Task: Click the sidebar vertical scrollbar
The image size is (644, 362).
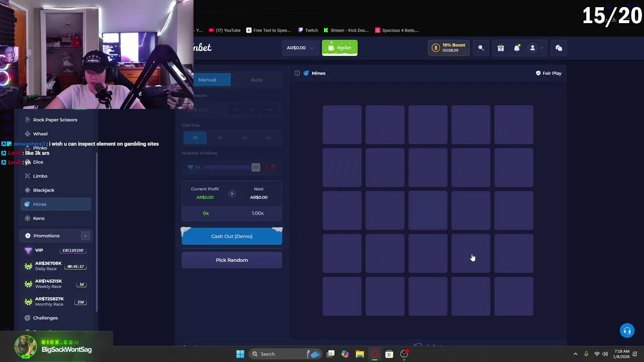Action: tap(96, 231)
